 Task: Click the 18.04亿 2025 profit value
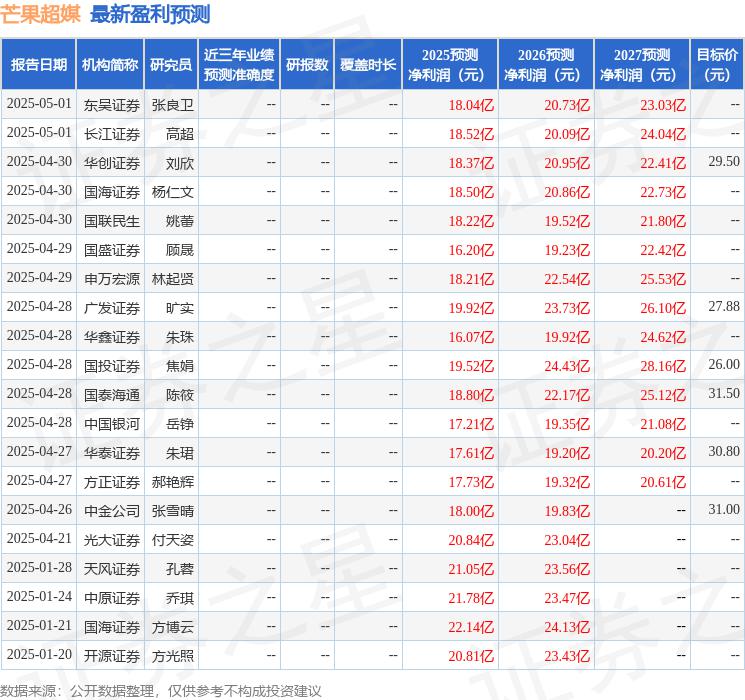[x=471, y=105]
